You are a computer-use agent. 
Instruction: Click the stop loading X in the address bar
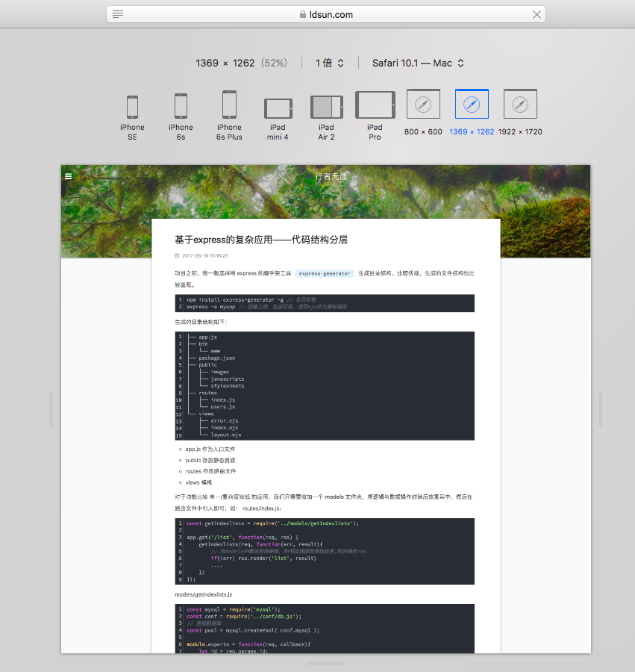[x=537, y=15]
